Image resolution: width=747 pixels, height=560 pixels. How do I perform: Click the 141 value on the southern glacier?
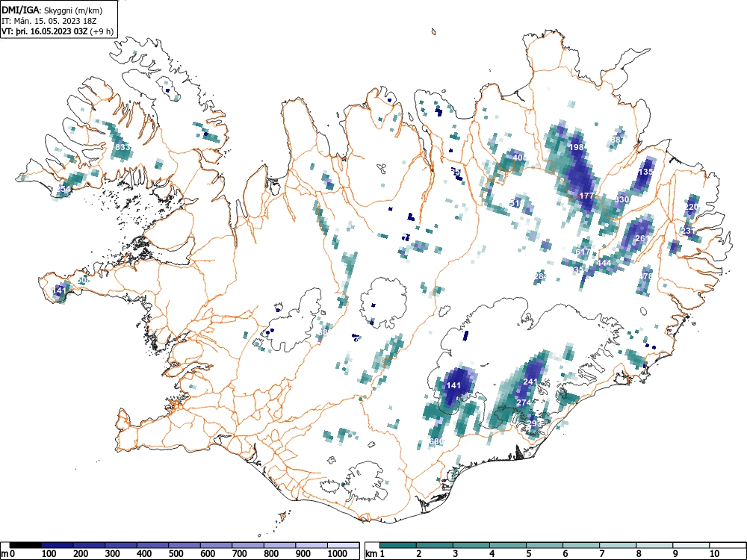(453, 386)
